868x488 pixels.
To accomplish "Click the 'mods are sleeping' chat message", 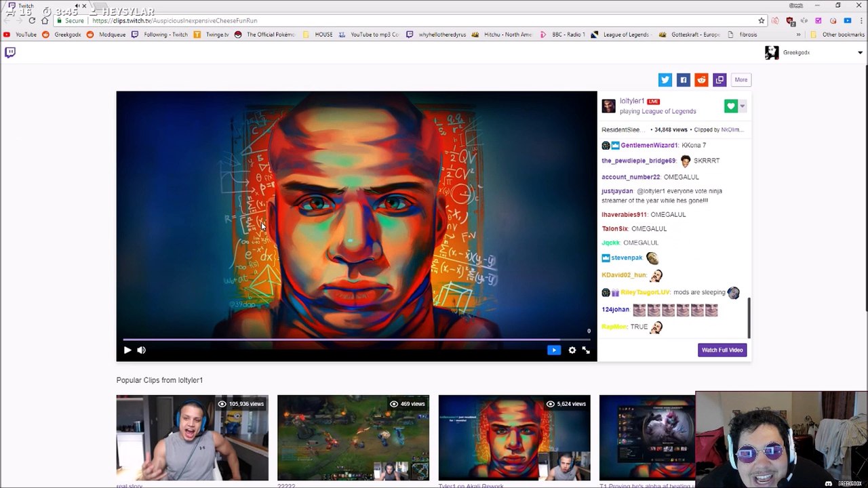I will tap(699, 292).
